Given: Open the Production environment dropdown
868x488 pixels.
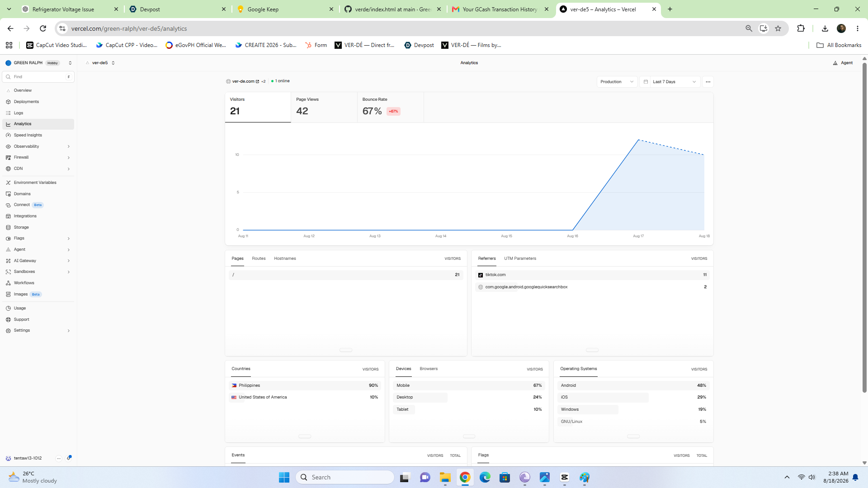Looking at the screenshot, I should pos(617,82).
